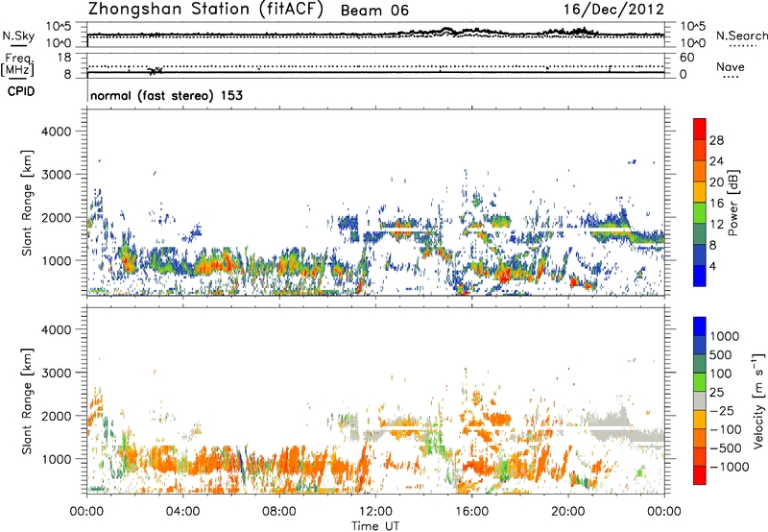Click the 16:00 time tick label
The height and width of the screenshot is (532, 768).
(x=471, y=512)
